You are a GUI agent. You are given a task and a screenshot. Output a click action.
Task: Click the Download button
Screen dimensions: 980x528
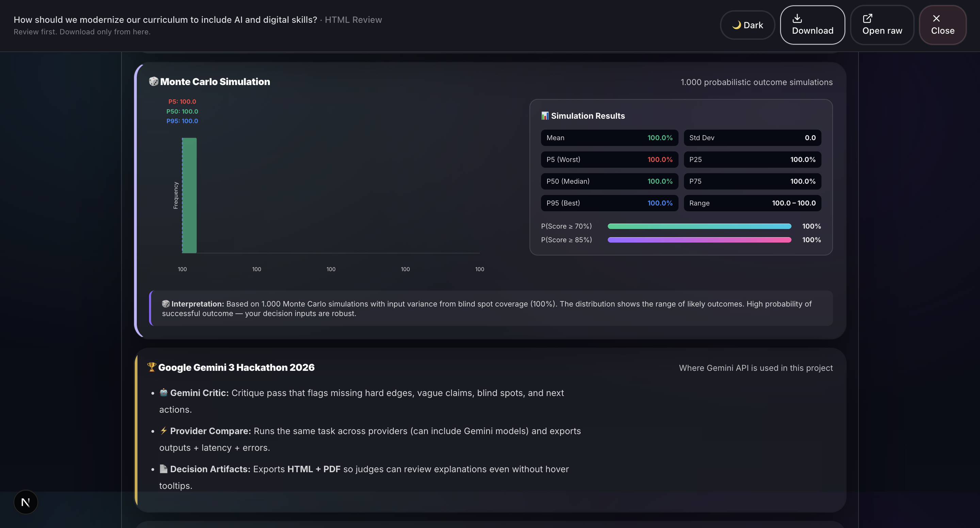[x=812, y=25]
